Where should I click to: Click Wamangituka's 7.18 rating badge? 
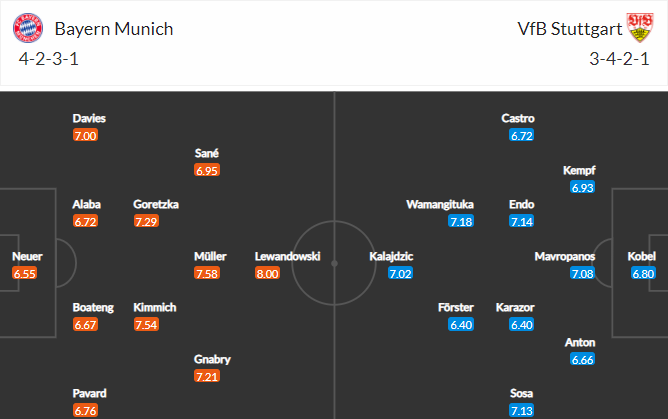click(461, 221)
